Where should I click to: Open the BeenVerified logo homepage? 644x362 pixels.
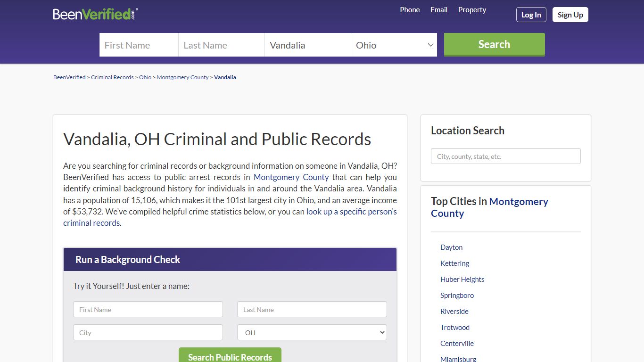(x=96, y=14)
